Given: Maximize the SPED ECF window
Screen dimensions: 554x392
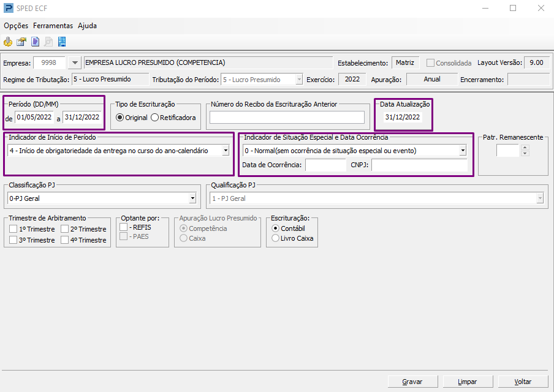Looking at the screenshot, I should tap(513, 8).
